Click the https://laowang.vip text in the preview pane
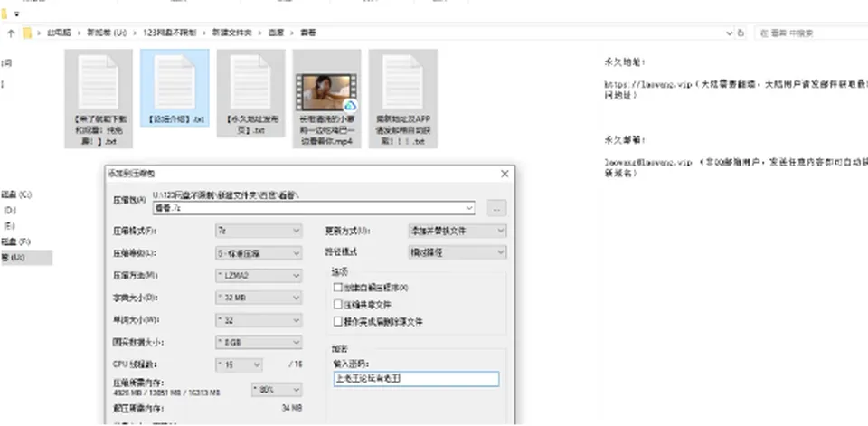 pos(647,85)
